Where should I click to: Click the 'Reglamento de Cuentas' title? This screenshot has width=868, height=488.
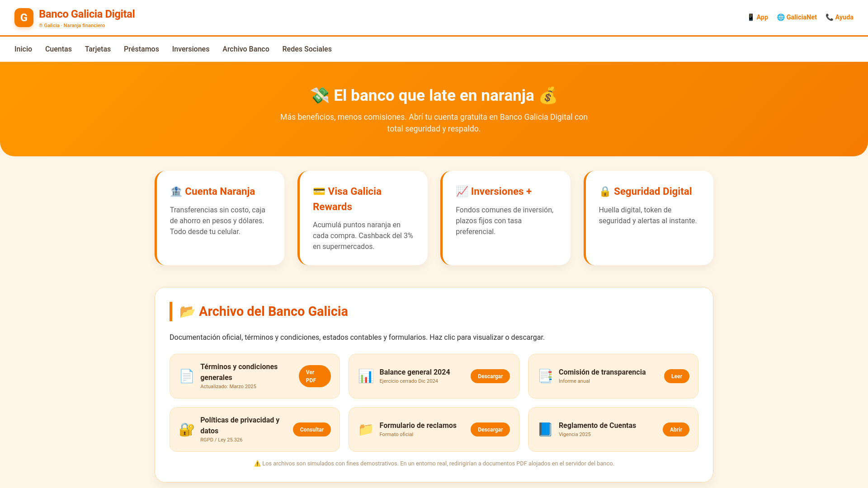pos(597,425)
